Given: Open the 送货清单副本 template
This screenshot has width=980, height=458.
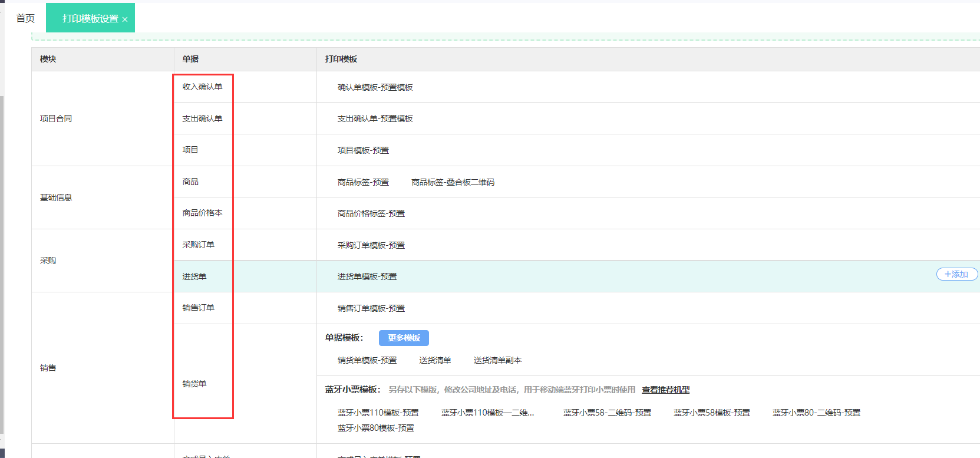Looking at the screenshot, I should pos(497,360).
